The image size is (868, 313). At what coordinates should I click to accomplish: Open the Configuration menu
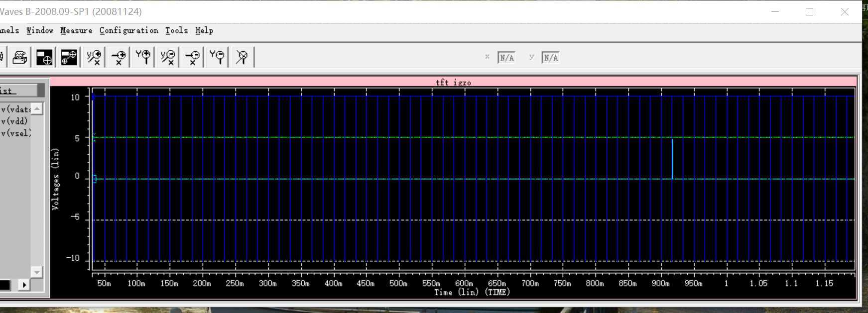point(129,30)
